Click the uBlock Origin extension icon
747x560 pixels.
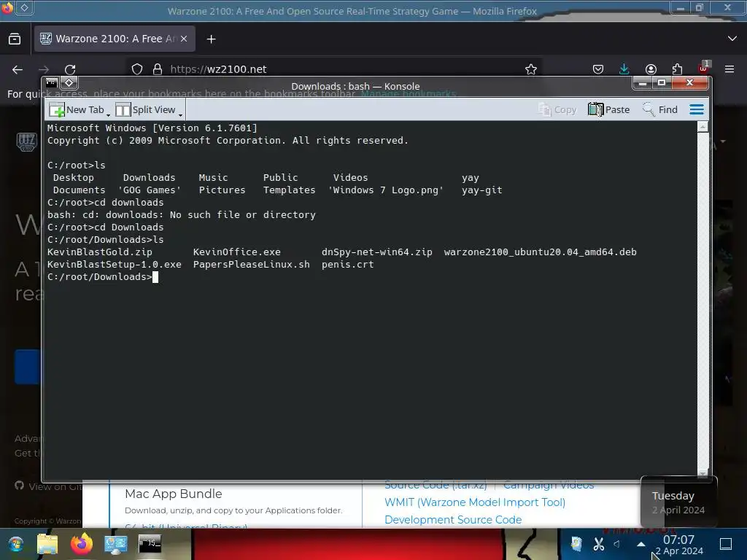[x=703, y=69]
